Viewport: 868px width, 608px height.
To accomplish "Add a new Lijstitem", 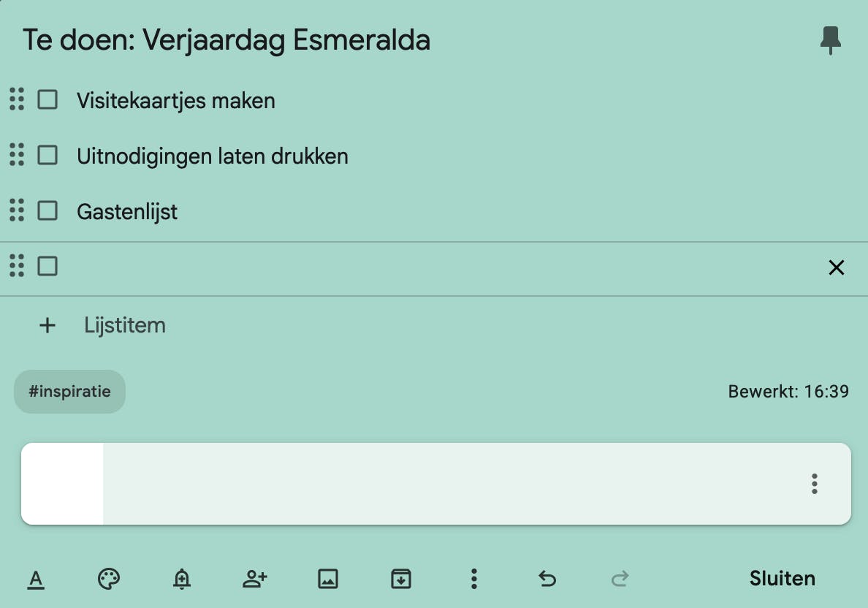I will [124, 325].
